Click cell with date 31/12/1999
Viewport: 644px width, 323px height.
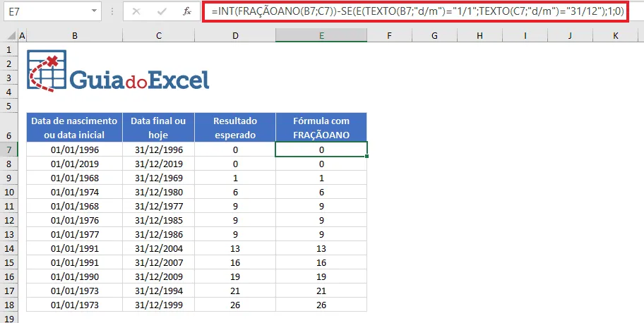159,305
